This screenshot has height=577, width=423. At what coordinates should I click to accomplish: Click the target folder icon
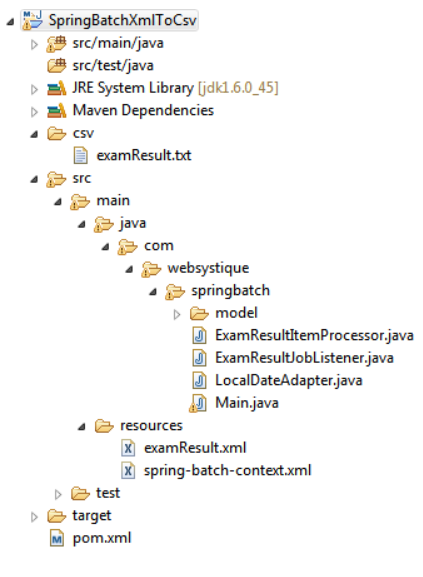pyautogui.click(x=56, y=516)
